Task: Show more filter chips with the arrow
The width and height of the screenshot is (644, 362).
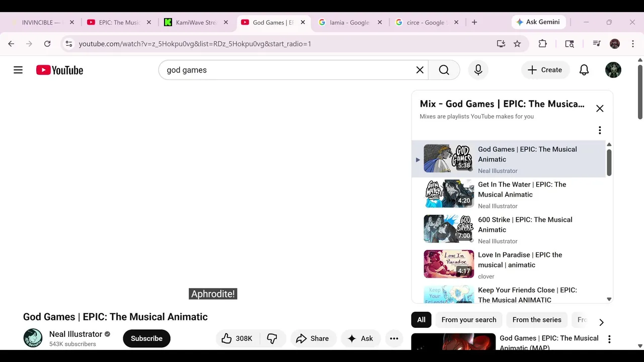Action: [x=601, y=322]
